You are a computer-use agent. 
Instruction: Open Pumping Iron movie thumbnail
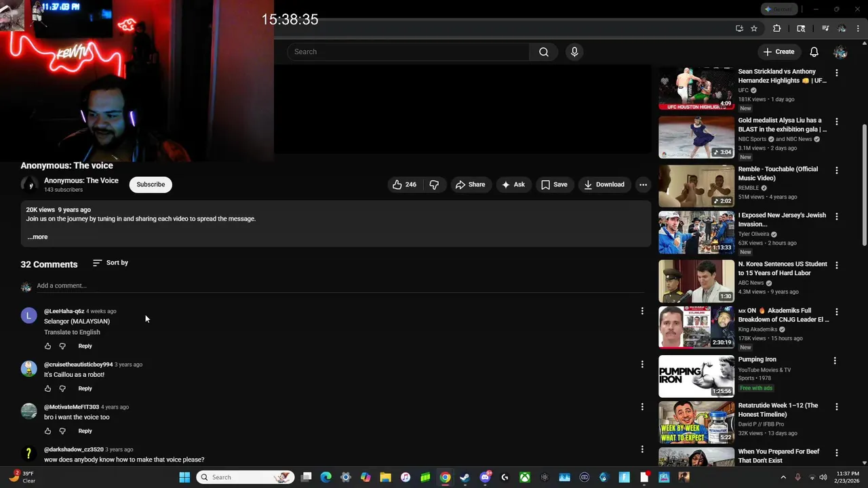click(x=696, y=376)
